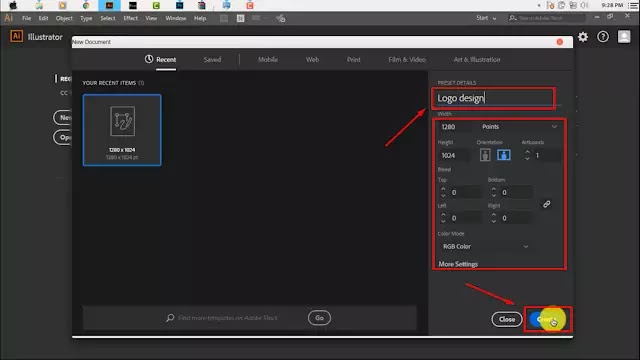Click the system clock showing 9:28 PM
Viewport: 640px width, 360px height.
click(612, 5)
